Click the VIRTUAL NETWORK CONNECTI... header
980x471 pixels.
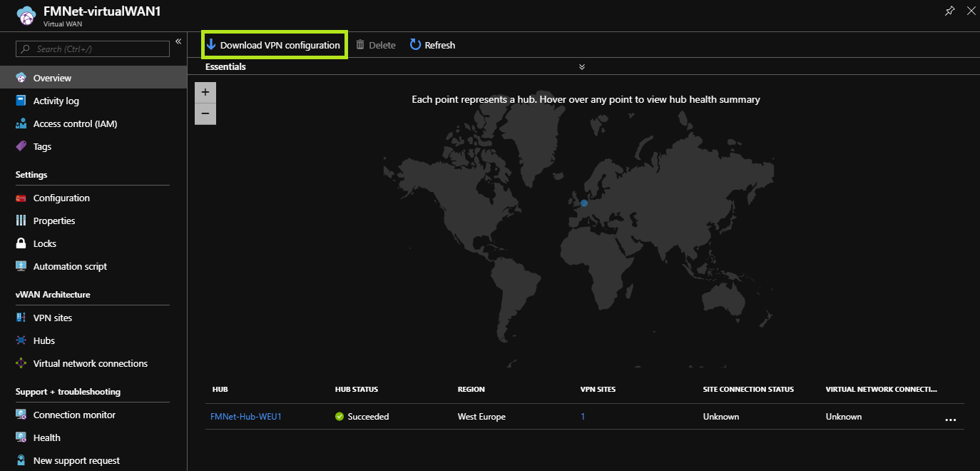coord(882,390)
